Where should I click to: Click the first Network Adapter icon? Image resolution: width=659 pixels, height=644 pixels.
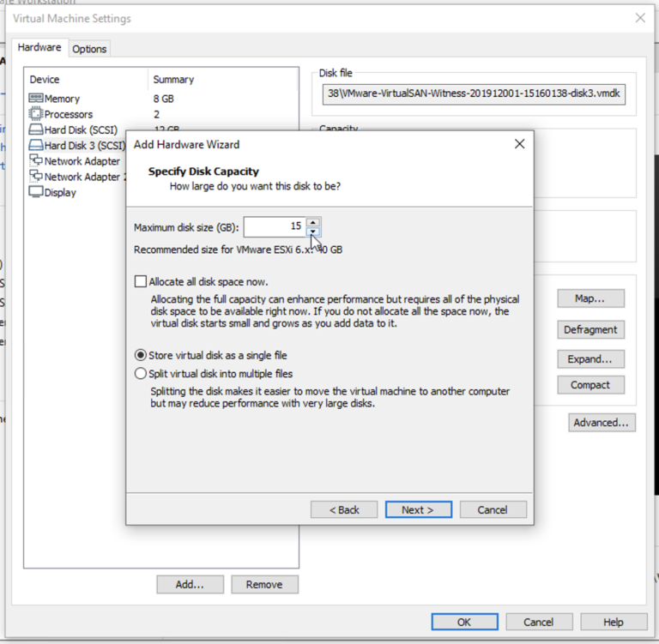(x=35, y=161)
